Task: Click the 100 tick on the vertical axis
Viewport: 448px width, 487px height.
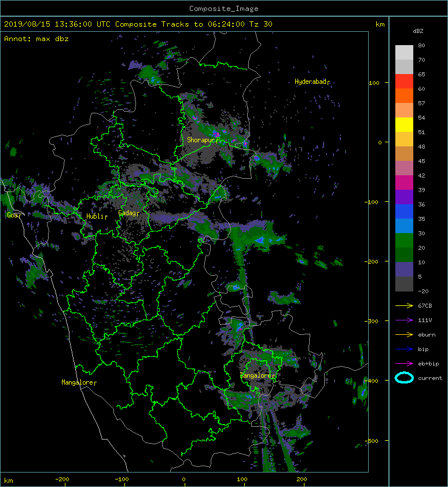Action: [374, 83]
